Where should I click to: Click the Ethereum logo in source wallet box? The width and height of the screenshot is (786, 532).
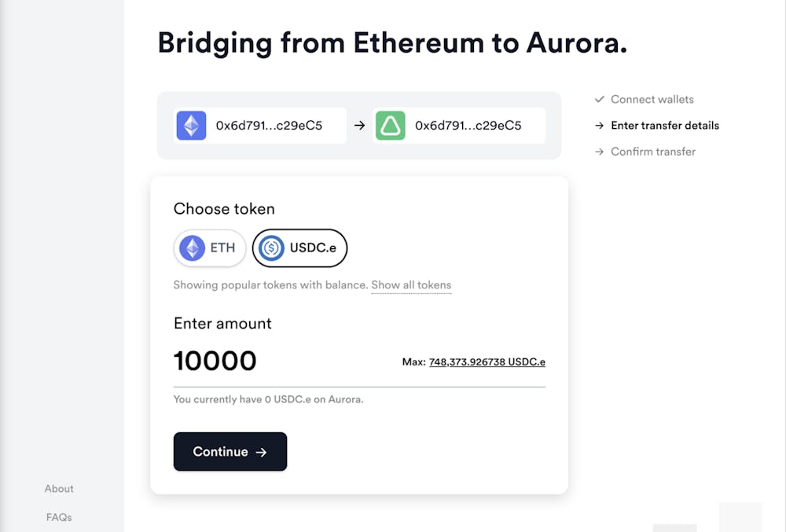(x=191, y=125)
